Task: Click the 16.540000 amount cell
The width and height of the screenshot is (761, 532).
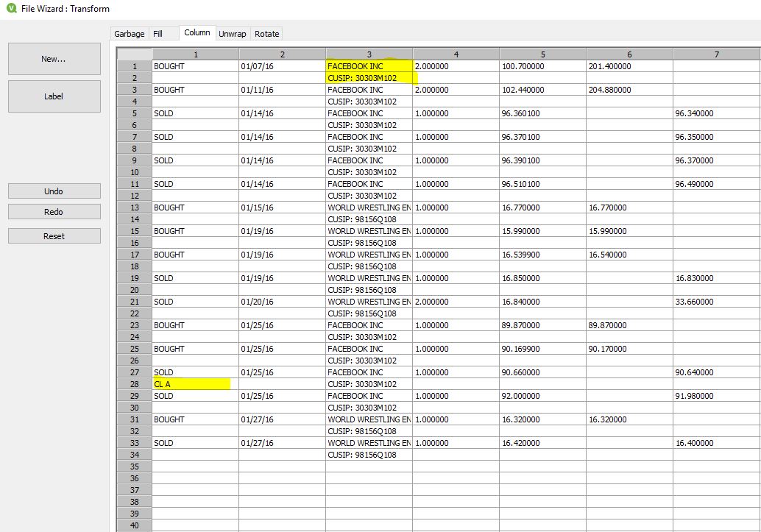Action: point(629,255)
